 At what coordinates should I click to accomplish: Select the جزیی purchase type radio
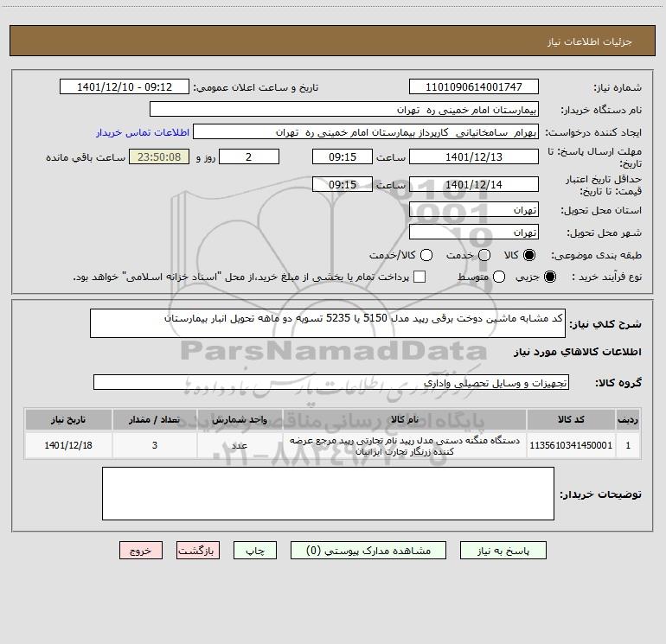[x=549, y=277]
